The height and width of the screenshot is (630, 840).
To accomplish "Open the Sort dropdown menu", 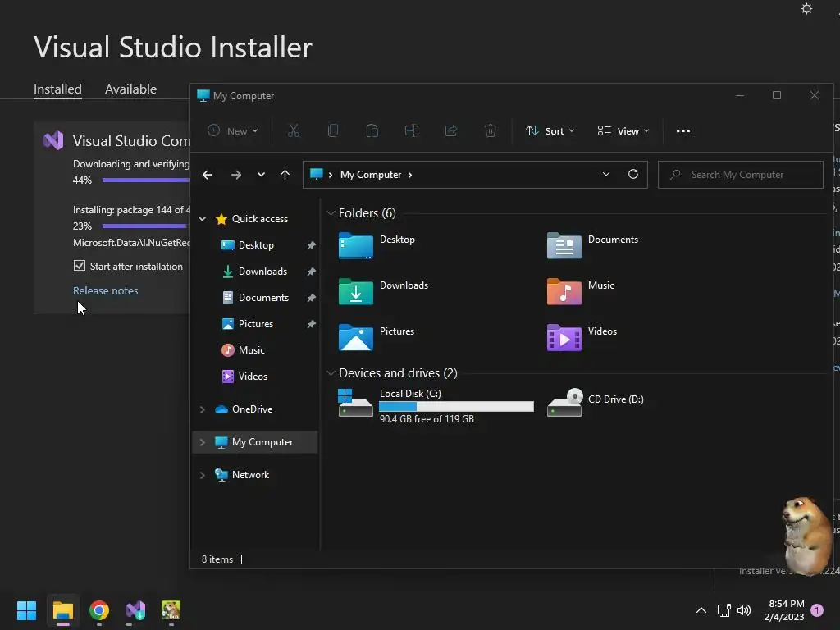I will [x=550, y=130].
